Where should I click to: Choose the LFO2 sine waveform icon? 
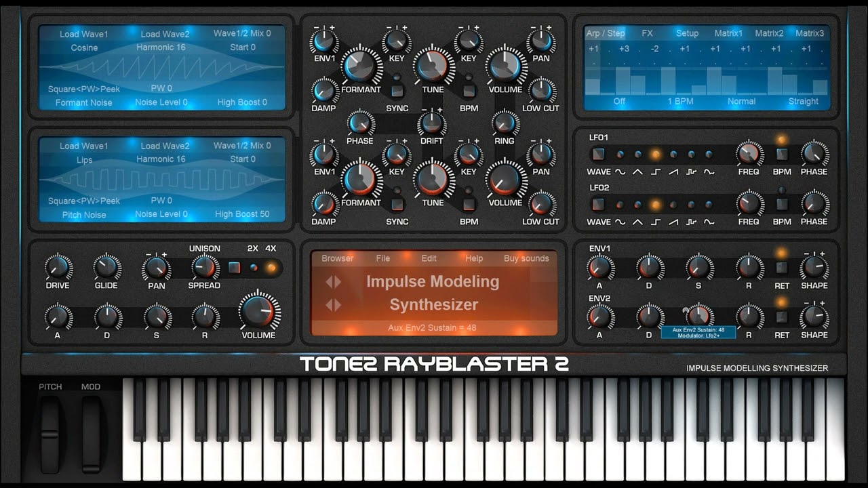tap(620, 222)
